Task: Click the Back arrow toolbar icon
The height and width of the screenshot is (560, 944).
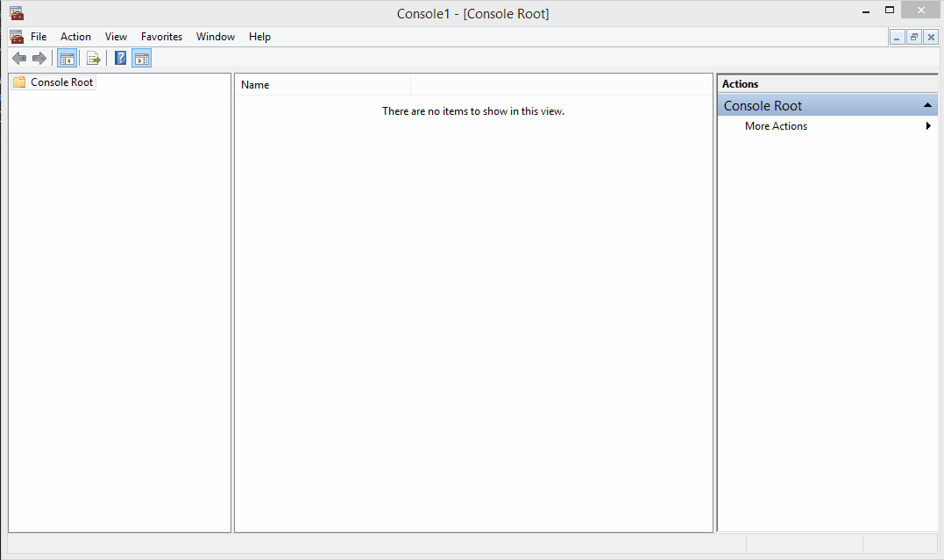Action: click(19, 59)
